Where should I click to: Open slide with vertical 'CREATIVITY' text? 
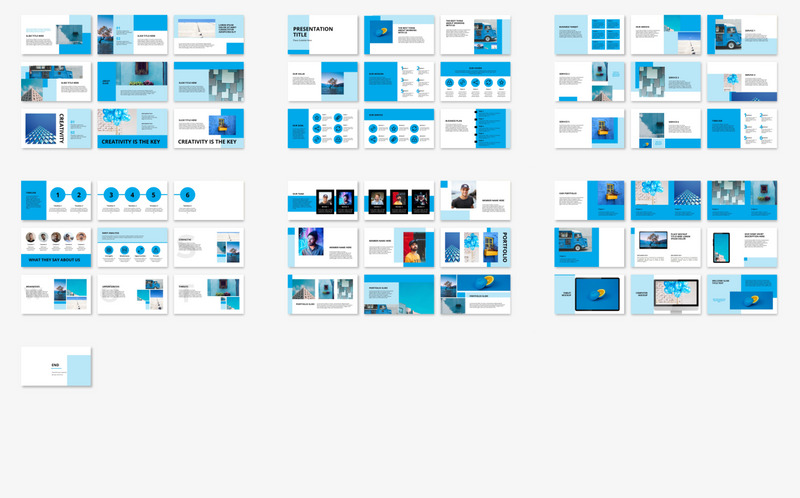pyautogui.click(x=56, y=129)
